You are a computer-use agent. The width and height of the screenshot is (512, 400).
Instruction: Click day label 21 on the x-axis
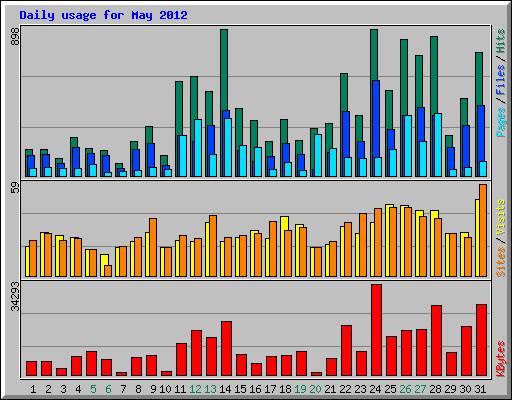pyautogui.click(x=330, y=389)
